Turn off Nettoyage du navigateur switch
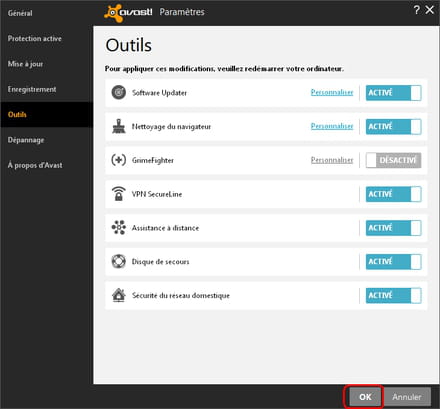Viewport: 440px width, 409px height. coord(394,127)
